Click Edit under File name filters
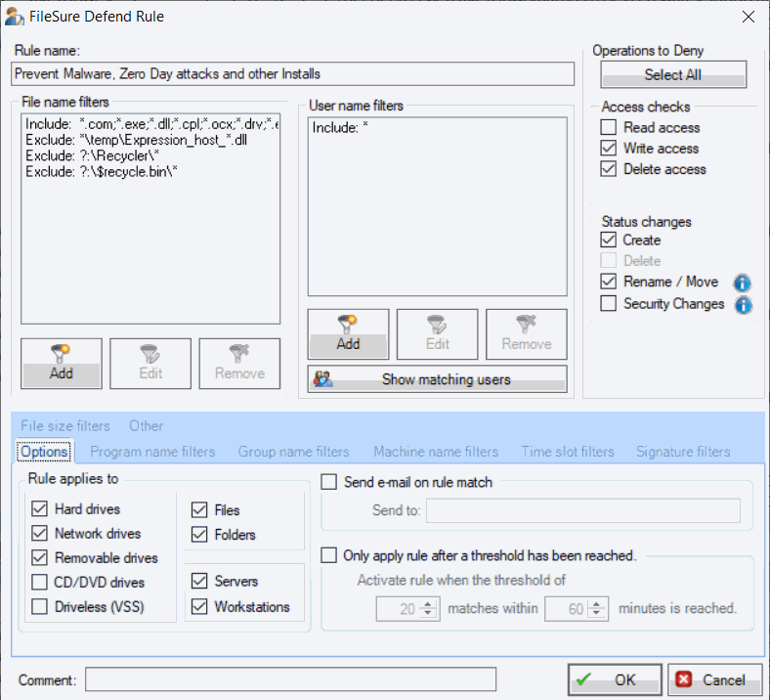The height and width of the screenshot is (700, 770). coord(150,364)
